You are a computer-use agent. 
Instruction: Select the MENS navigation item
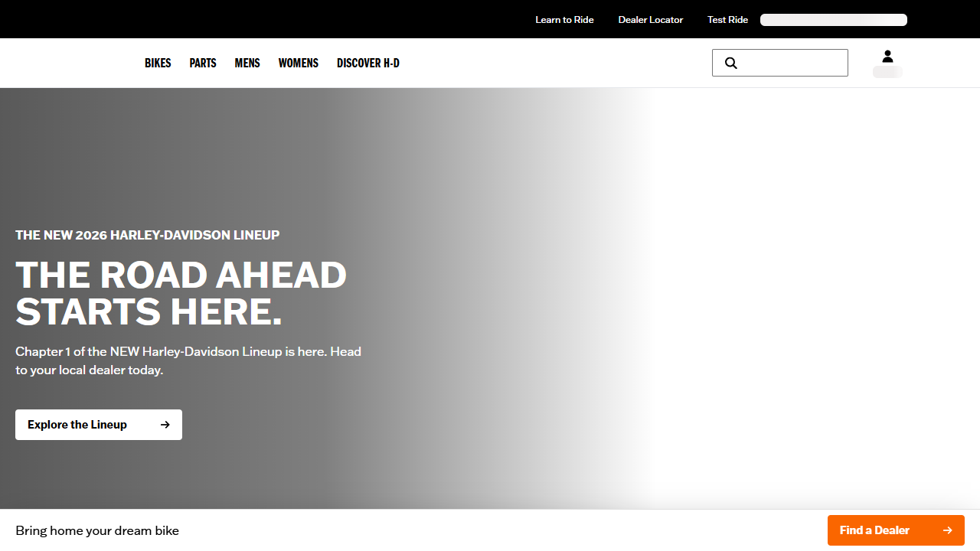click(x=247, y=63)
